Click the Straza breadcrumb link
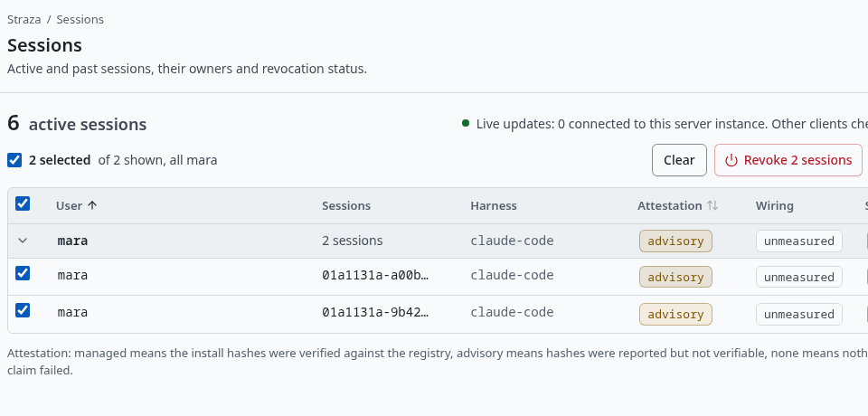Image resolution: width=868 pixels, height=416 pixels. coord(24,19)
